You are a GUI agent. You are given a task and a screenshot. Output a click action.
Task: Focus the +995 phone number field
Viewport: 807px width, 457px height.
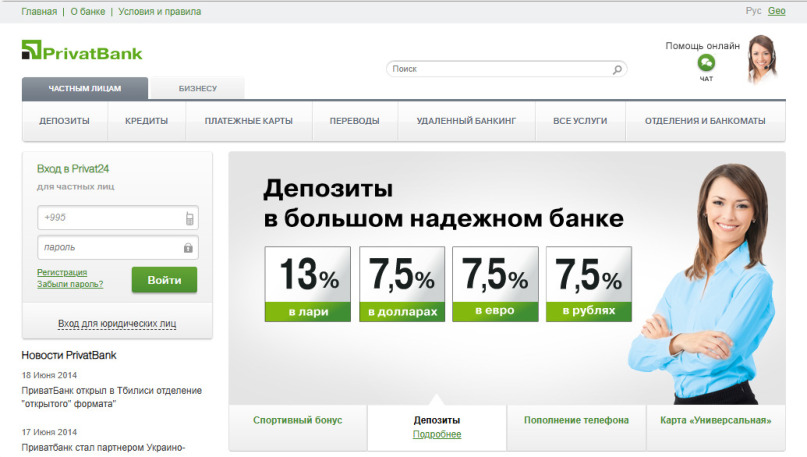[x=118, y=218]
